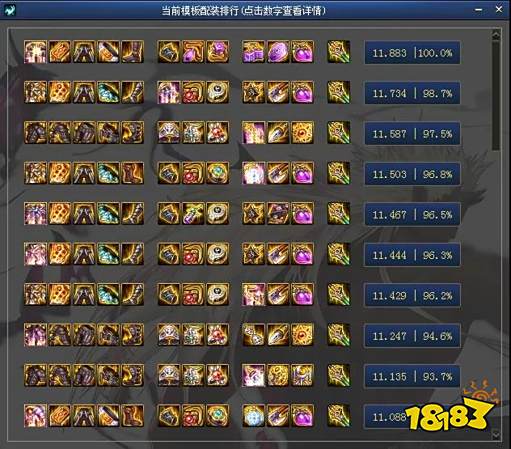
Task: View details for the 11.587 | 97.5% score
Action: (412, 134)
